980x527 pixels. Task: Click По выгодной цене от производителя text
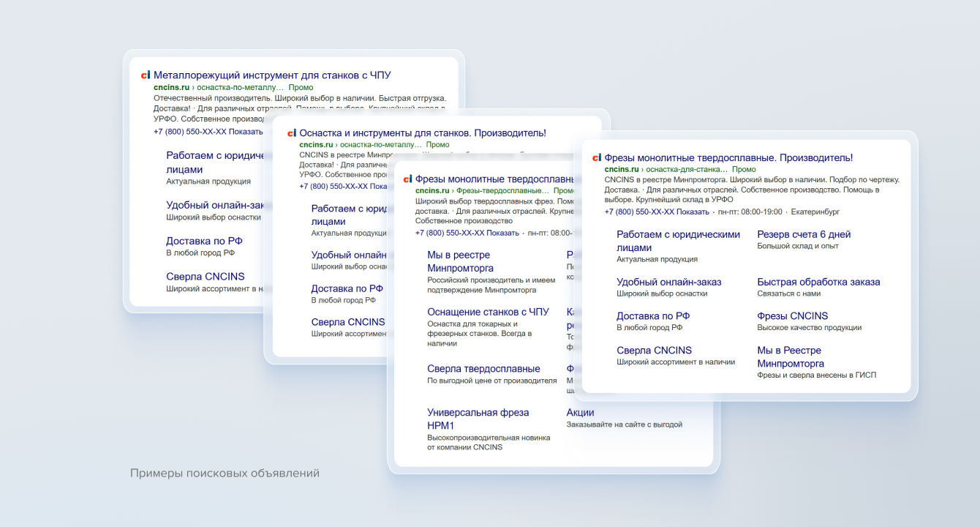tap(492, 381)
